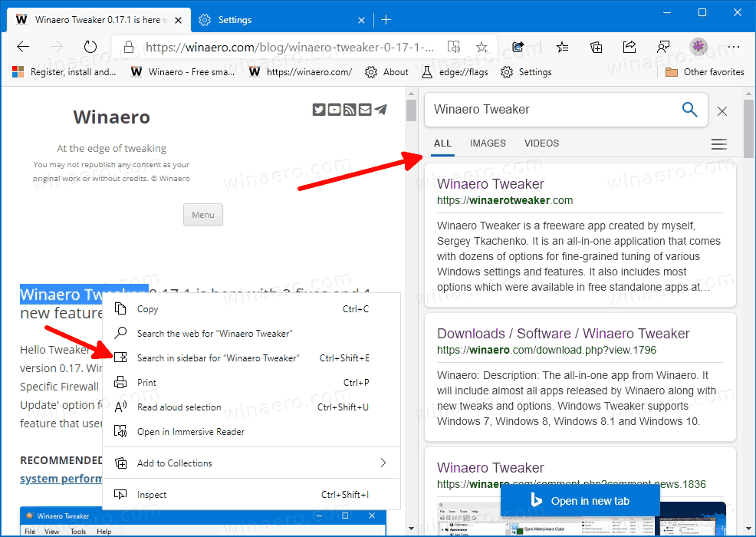This screenshot has width=756, height=537.
Task: Open Immersive Reader icon in address bar
Action: [x=454, y=47]
